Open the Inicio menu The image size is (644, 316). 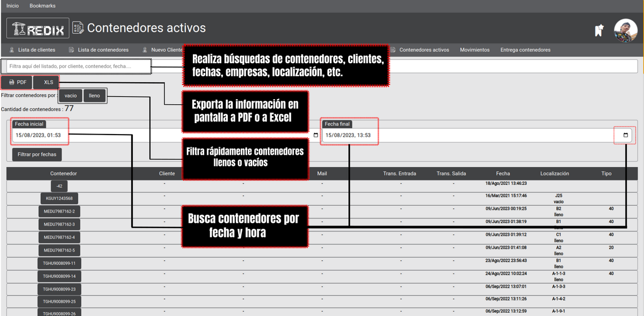[x=12, y=5]
